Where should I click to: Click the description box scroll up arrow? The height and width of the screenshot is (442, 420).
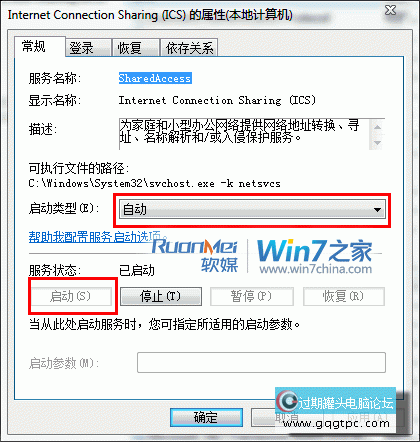(377, 127)
